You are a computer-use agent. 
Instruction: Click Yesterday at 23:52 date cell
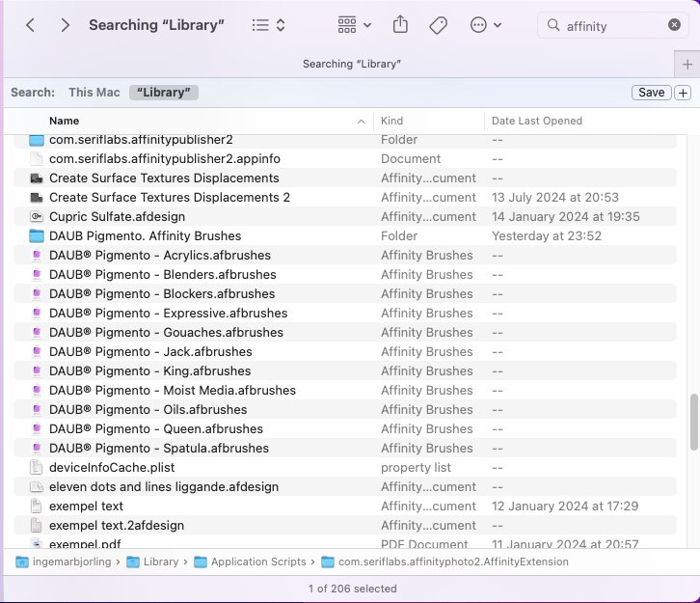point(547,235)
